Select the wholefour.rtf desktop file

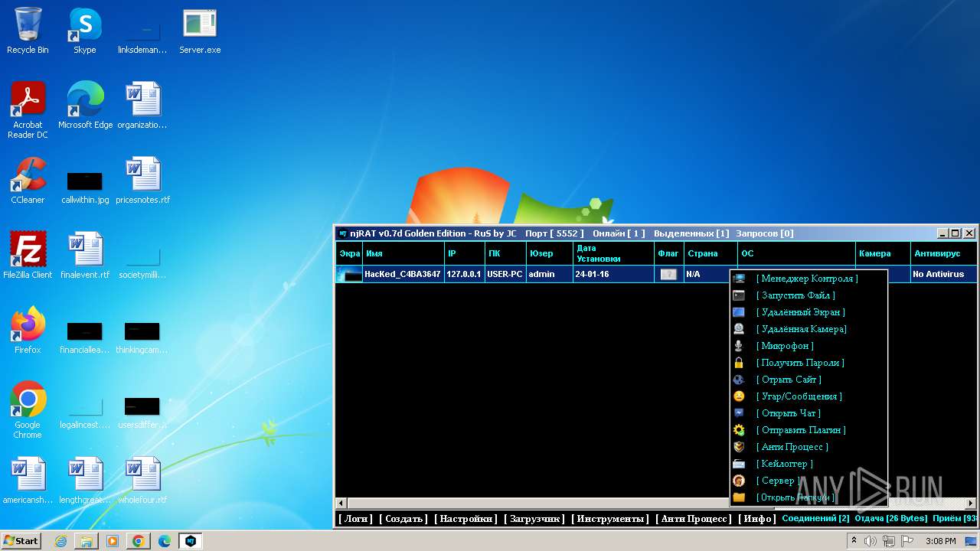click(142, 481)
